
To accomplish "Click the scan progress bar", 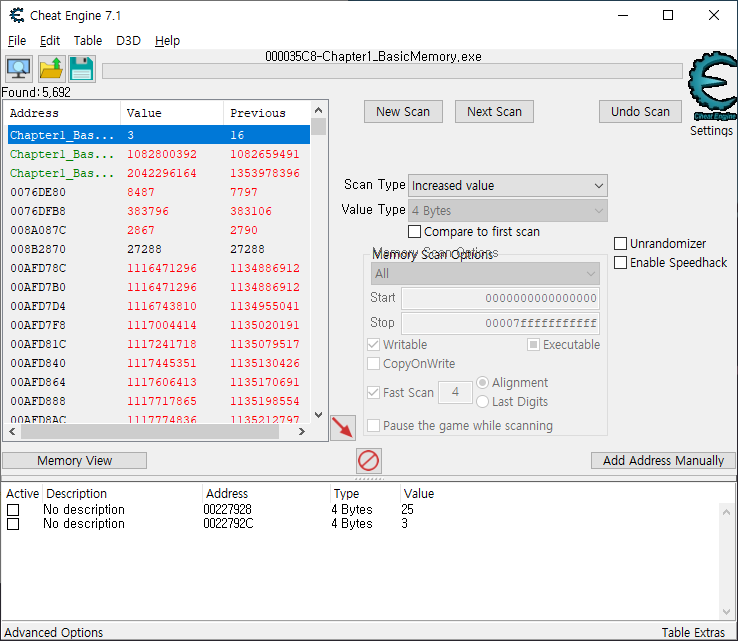I will pyautogui.click(x=392, y=71).
